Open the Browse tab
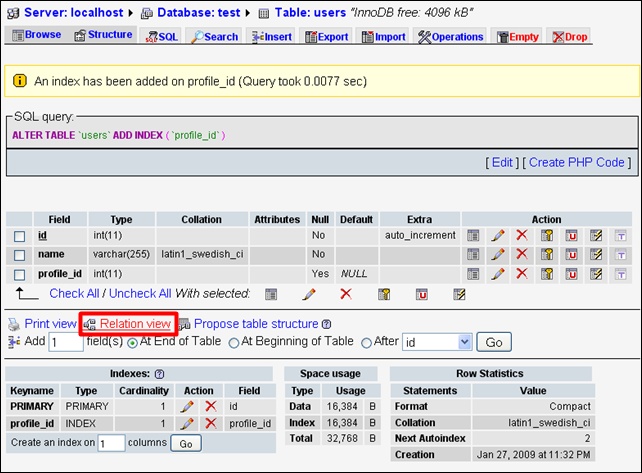The image size is (642, 473). (37, 35)
